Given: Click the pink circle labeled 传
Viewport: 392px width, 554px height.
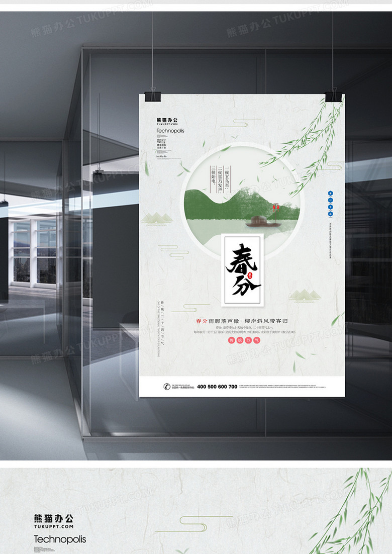Looking at the screenshot, I should 232,340.
